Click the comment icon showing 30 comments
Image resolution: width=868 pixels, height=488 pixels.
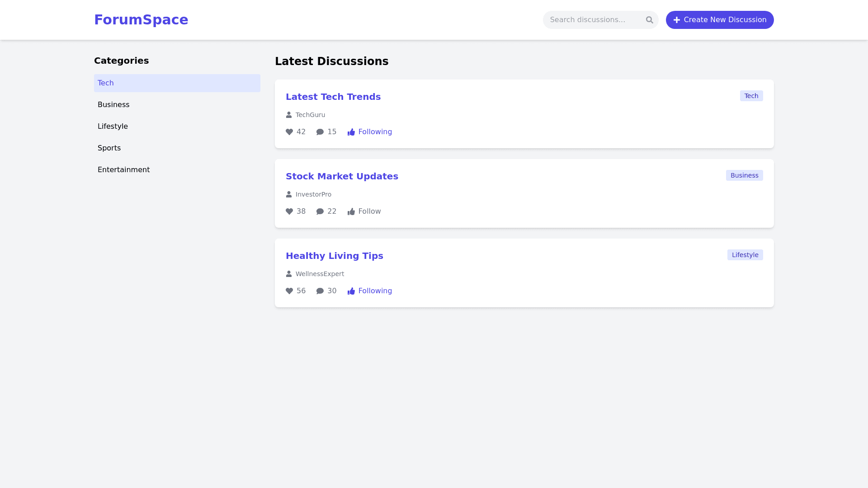pos(320,291)
